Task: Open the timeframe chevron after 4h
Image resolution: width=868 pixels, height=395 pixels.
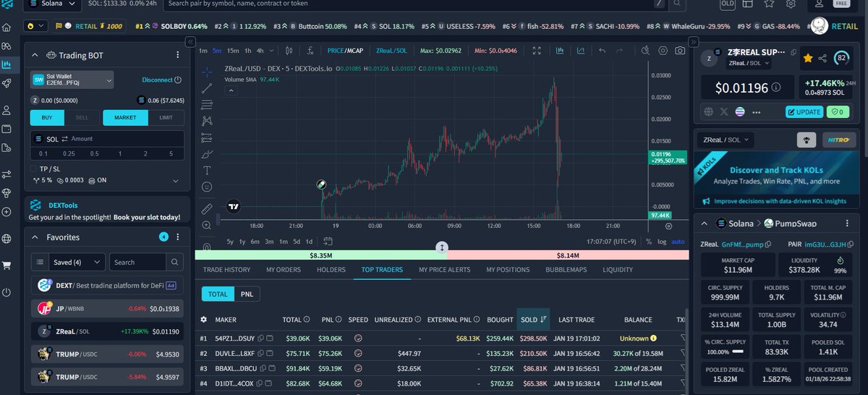Action: [272, 51]
